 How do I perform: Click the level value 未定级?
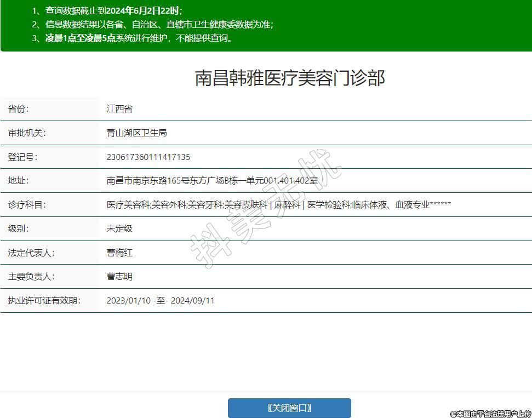(x=119, y=228)
